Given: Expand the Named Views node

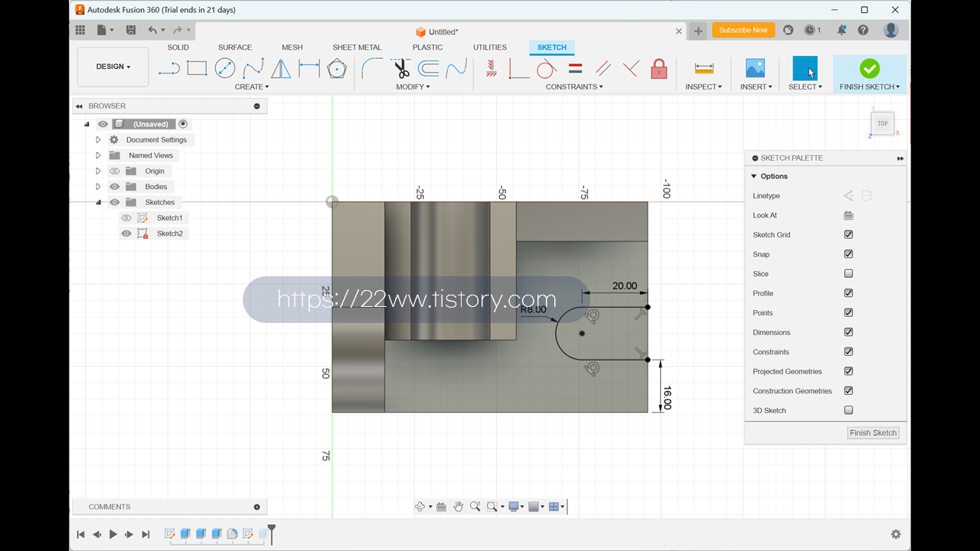Looking at the screenshot, I should pos(98,155).
